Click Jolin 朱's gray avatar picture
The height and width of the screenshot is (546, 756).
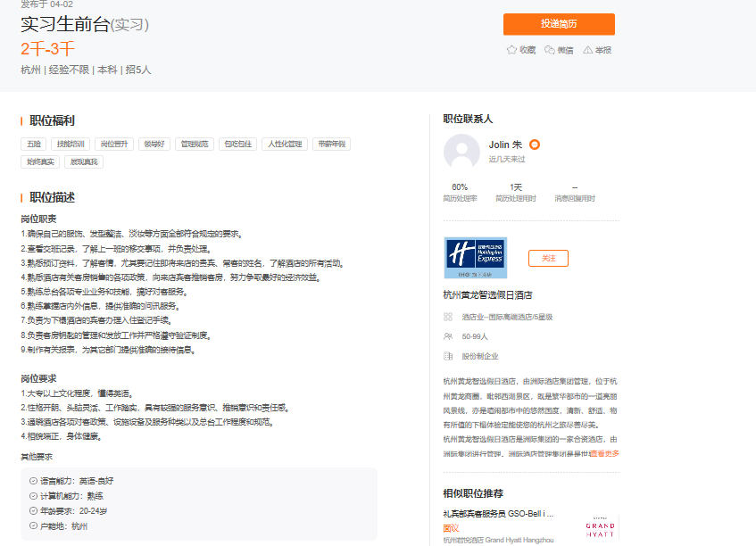[x=461, y=152]
